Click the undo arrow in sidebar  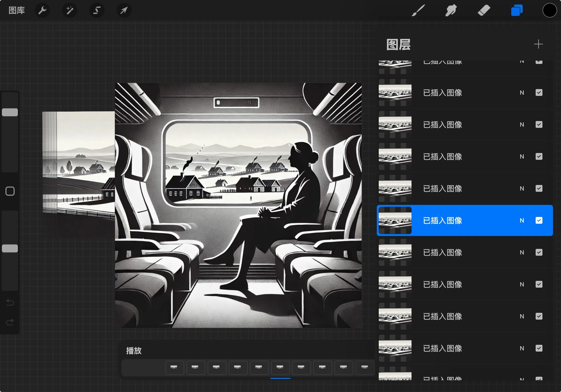10,302
